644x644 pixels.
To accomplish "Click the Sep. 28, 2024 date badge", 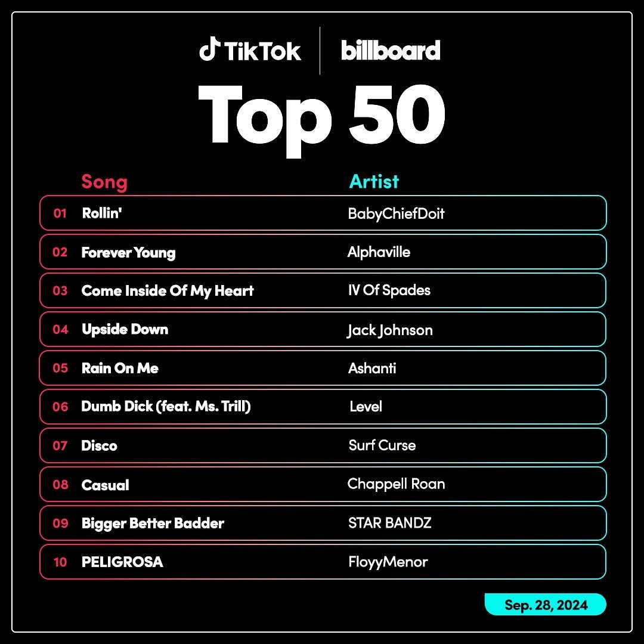I will pos(546,605).
